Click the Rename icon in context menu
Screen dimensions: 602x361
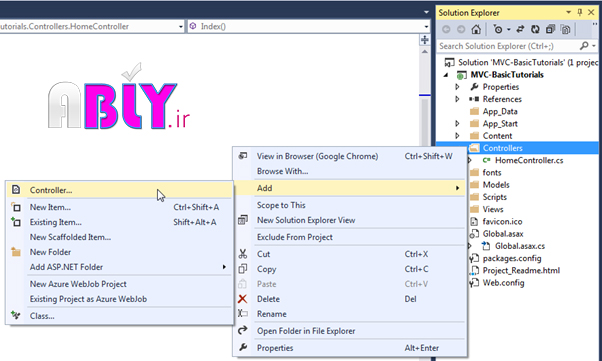tap(243, 313)
